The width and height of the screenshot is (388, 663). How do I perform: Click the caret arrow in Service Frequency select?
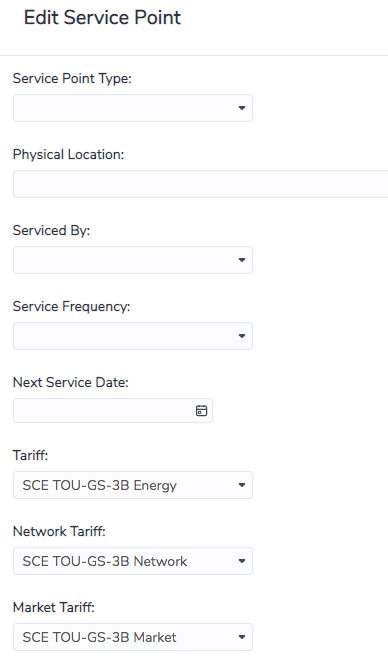[242, 336]
